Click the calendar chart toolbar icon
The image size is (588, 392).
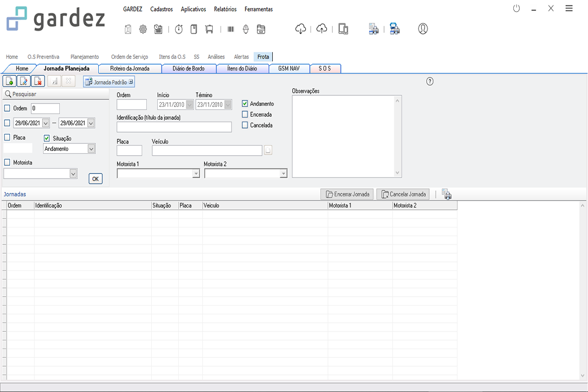coord(158,29)
